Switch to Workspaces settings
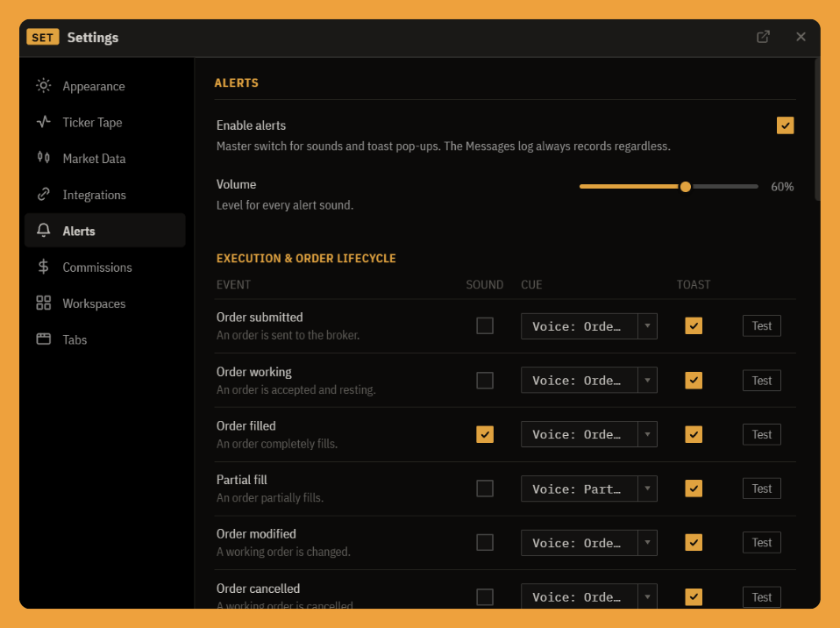The width and height of the screenshot is (840, 628). (105, 303)
